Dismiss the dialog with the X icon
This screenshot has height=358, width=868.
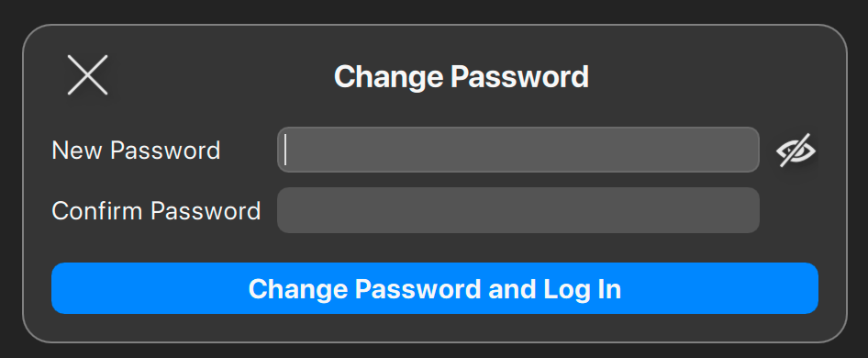coord(87,75)
